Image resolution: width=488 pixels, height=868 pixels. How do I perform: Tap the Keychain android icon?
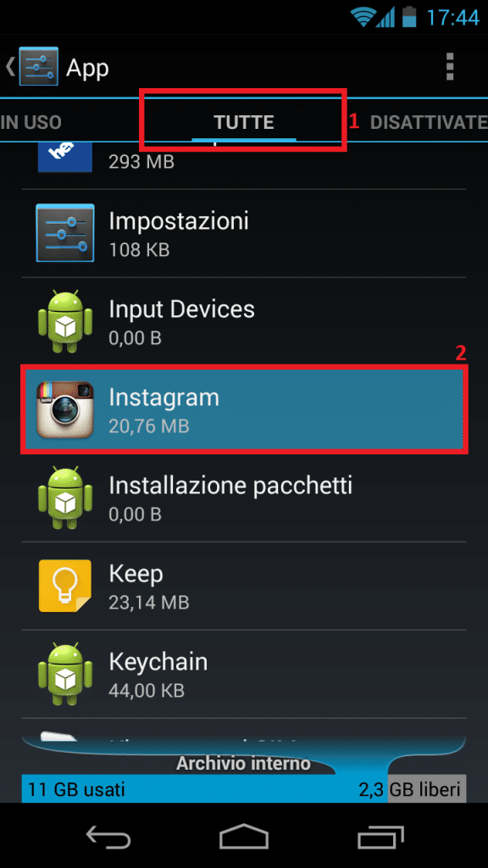(x=64, y=674)
